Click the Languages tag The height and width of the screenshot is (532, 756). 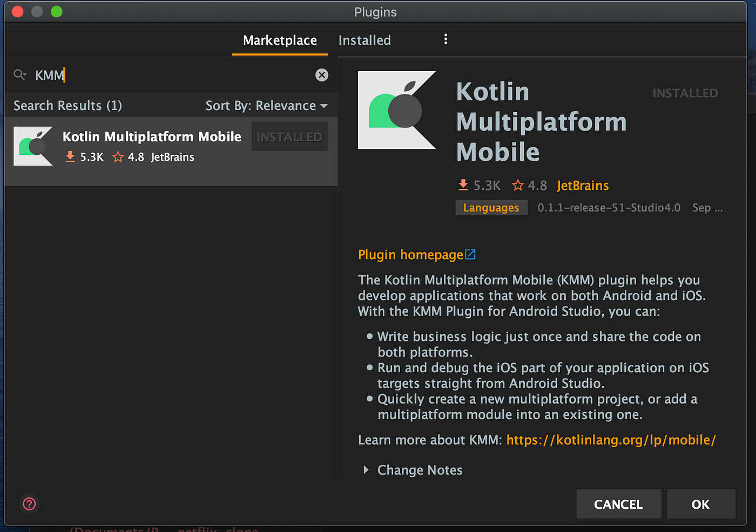pyautogui.click(x=491, y=208)
